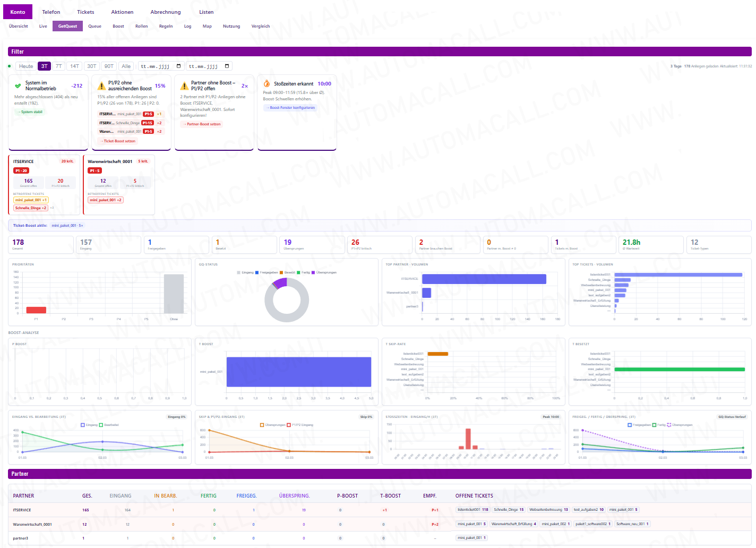Toggle Eingang series in GQ-Status legend
Screen dimensions: 756x548
245,272
